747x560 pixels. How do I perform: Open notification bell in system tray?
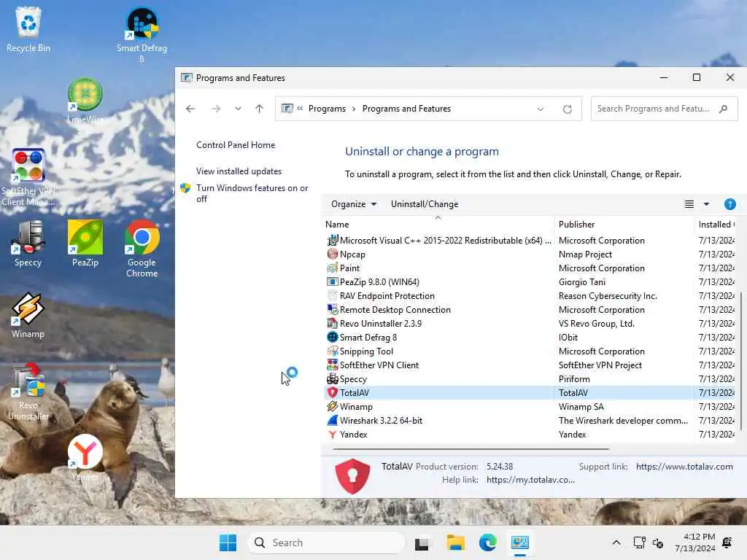(727, 542)
